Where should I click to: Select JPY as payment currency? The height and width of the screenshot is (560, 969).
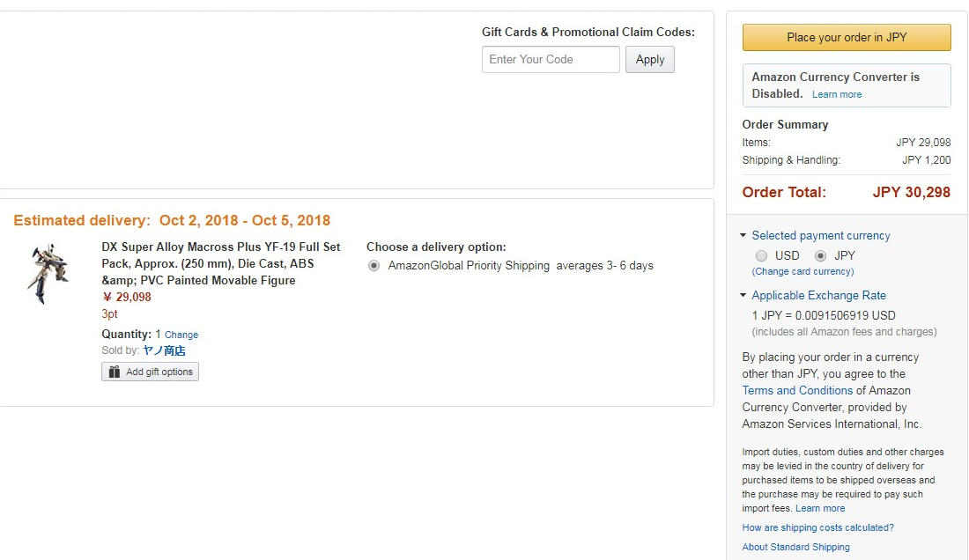[820, 255]
